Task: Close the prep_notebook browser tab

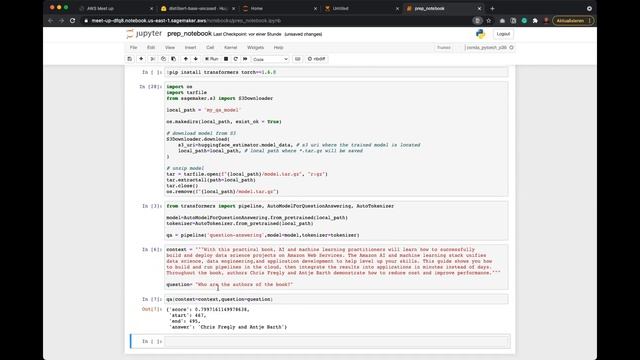Action: (479, 8)
